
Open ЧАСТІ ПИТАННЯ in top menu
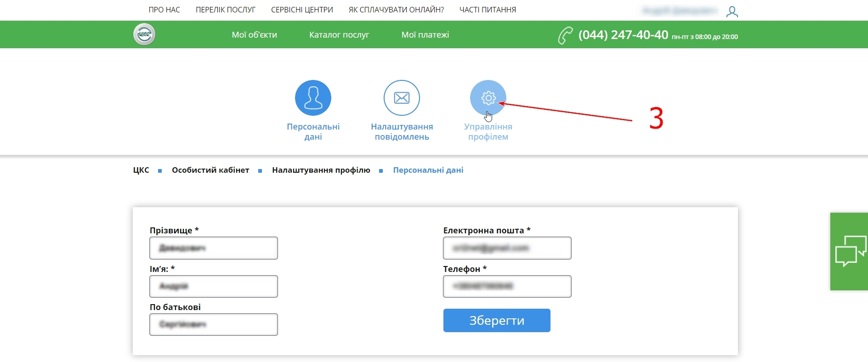(488, 10)
